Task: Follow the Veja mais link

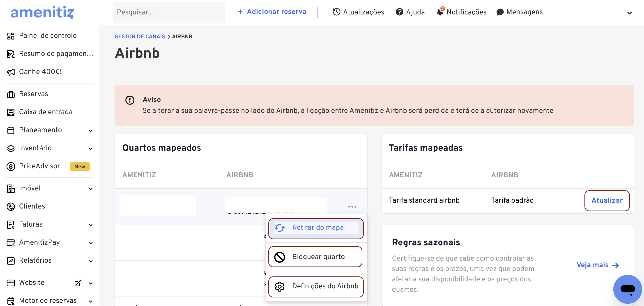Action: (x=598, y=265)
